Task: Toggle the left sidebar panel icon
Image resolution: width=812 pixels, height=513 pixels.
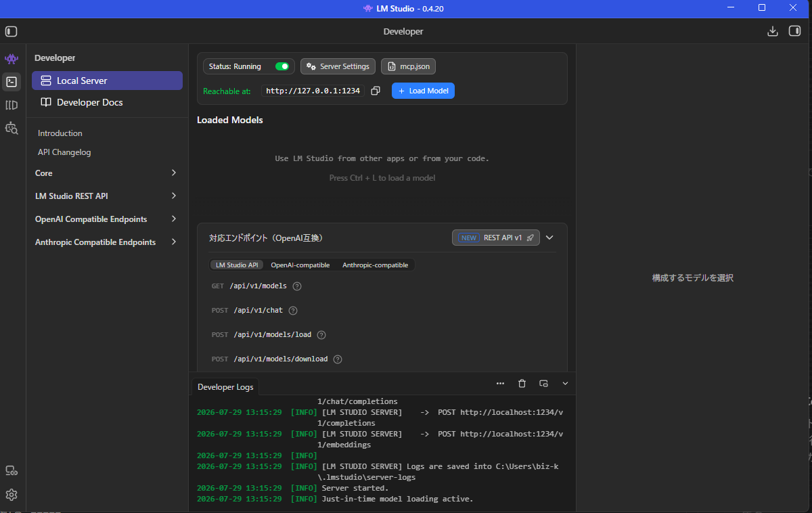Action: click(12, 31)
